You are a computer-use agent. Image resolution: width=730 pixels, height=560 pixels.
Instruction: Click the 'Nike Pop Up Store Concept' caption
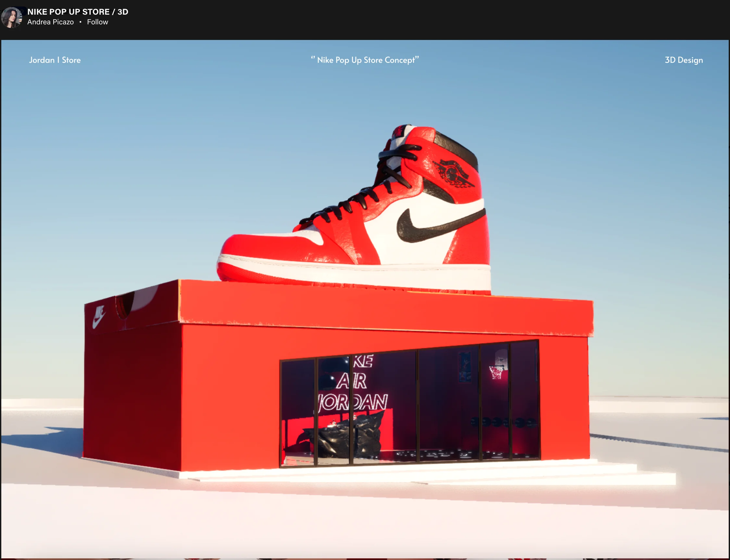pyautogui.click(x=365, y=60)
